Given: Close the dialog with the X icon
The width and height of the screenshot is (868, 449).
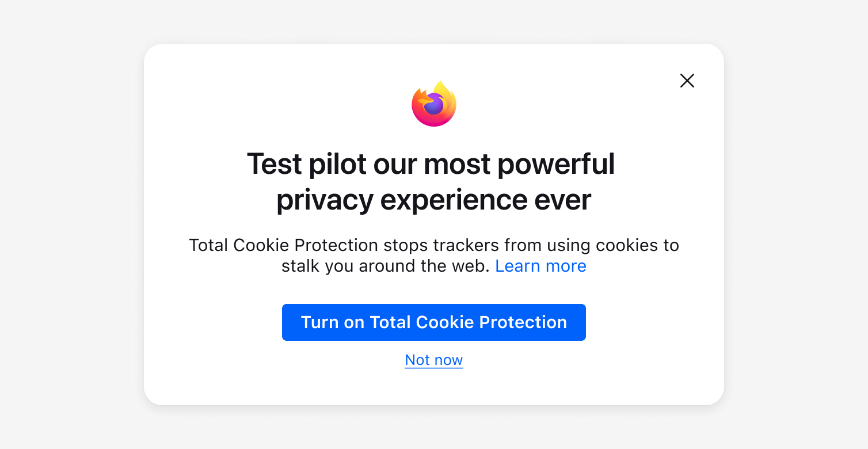Looking at the screenshot, I should coord(687,81).
